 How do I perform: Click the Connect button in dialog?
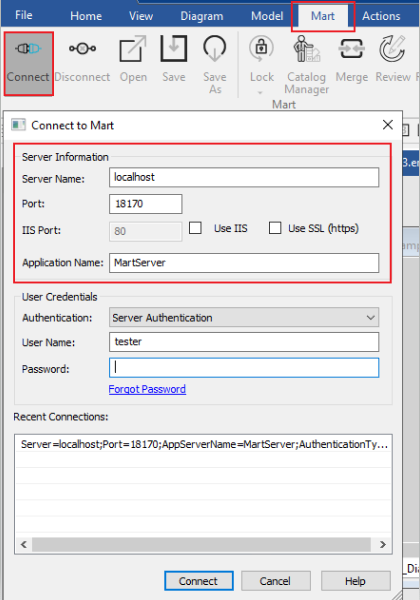[x=199, y=581]
